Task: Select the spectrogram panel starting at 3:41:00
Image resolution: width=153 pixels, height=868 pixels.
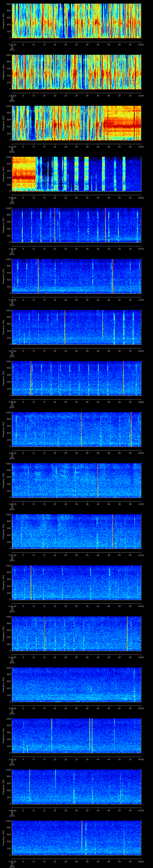Action: click(x=77, y=531)
